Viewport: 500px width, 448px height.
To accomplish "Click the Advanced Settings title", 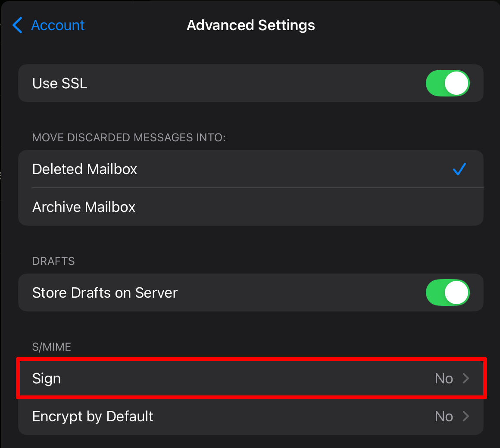I will pos(250,25).
